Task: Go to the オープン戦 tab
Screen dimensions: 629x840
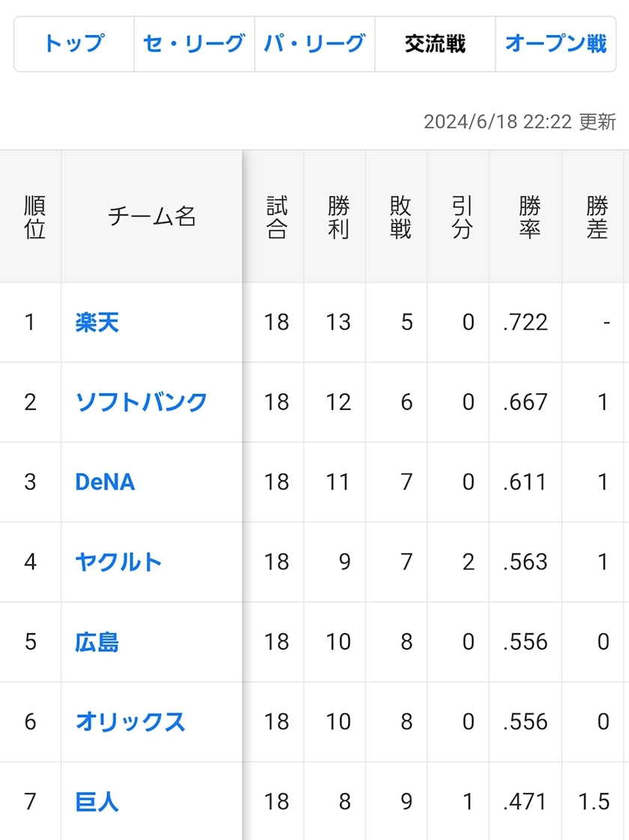Action: click(556, 44)
